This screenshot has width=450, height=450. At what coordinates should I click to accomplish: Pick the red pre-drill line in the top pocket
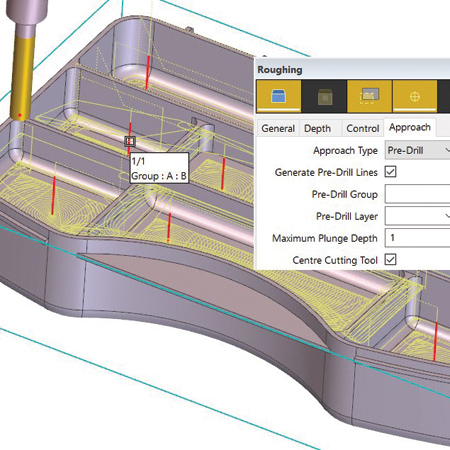tap(147, 72)
